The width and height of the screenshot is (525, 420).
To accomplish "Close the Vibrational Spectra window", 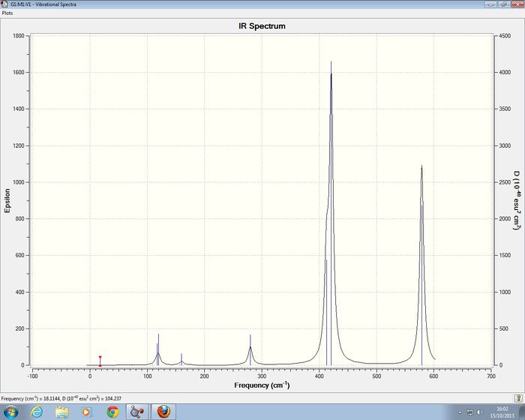I will [517, 4].
